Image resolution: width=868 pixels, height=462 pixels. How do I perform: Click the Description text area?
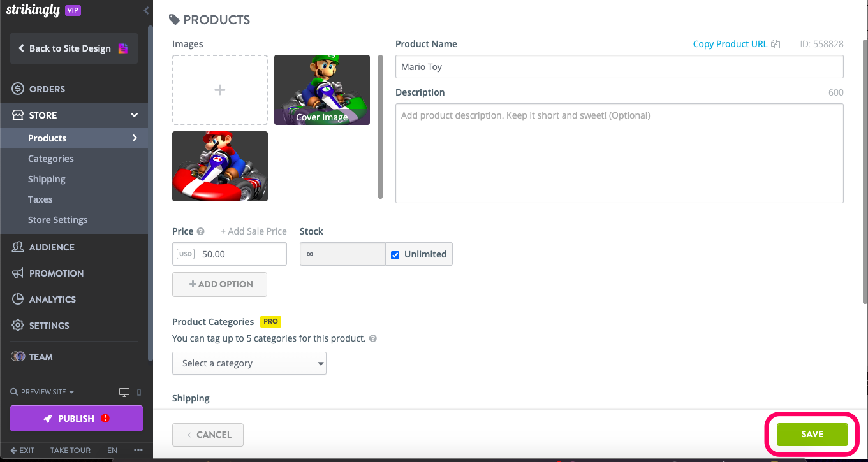pos(619,154)
